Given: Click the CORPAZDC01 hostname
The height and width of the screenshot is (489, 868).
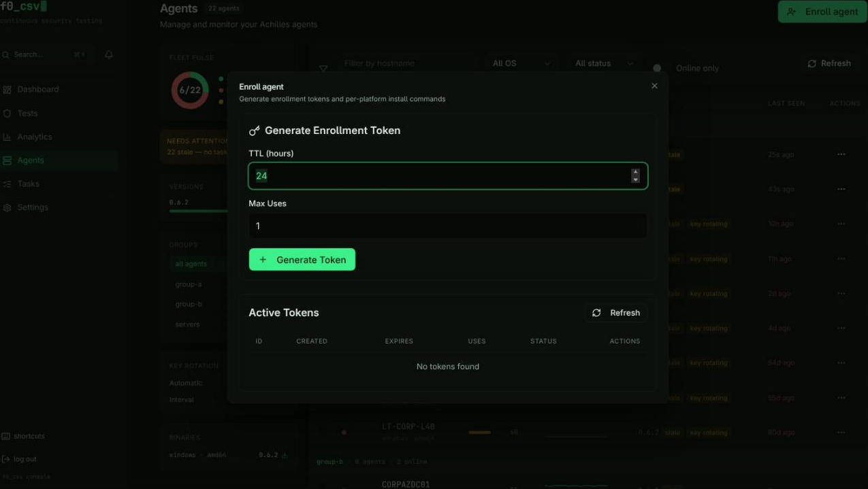Looking at the screenshot, I should [406, 484].
